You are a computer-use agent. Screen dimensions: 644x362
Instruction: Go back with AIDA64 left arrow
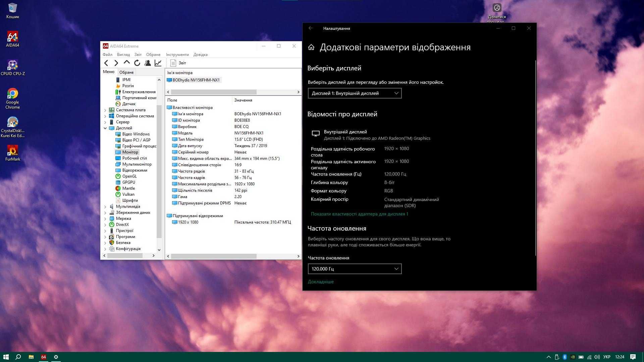pos(106,63)
